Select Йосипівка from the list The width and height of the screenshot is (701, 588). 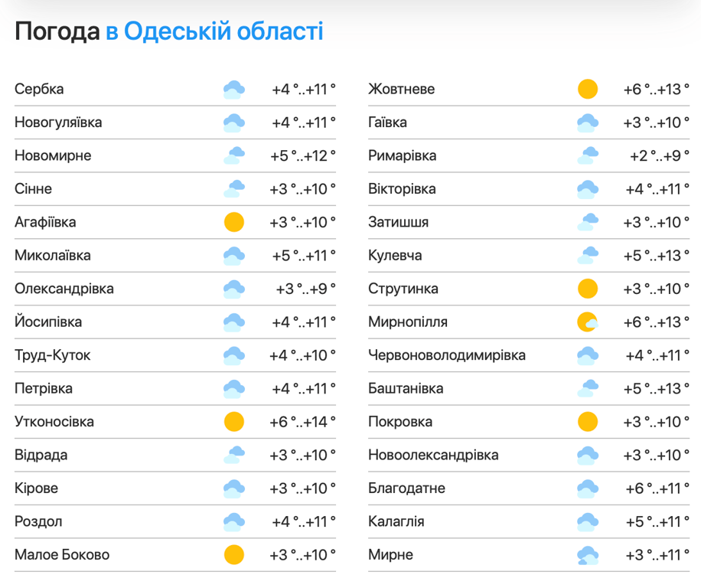coord(48,322)
